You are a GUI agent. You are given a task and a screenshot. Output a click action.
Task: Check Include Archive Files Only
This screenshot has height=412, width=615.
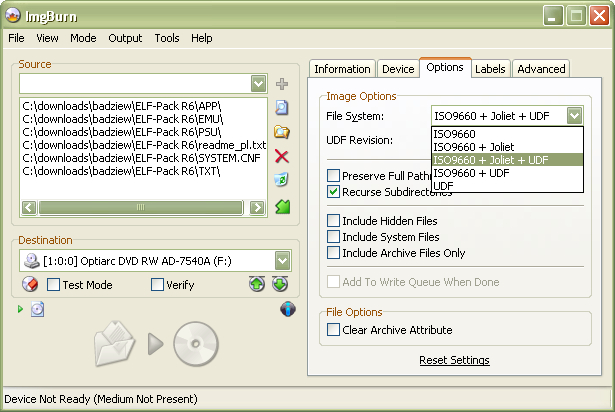pos(333,253)
